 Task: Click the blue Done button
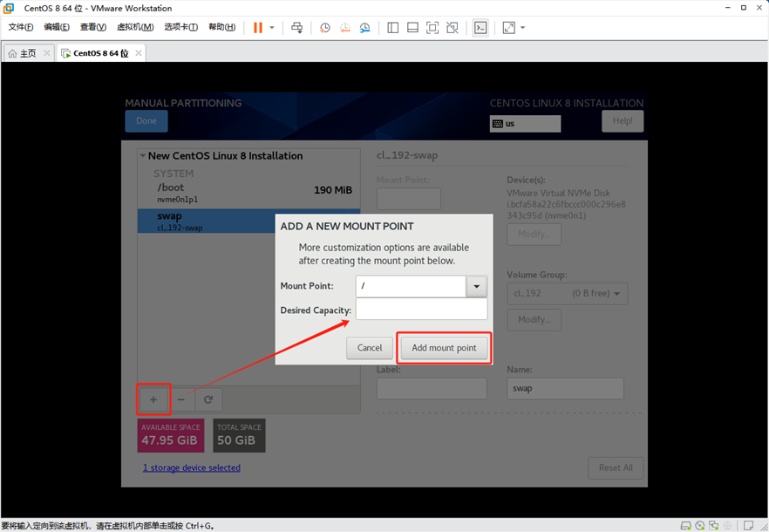pos(146,120)
